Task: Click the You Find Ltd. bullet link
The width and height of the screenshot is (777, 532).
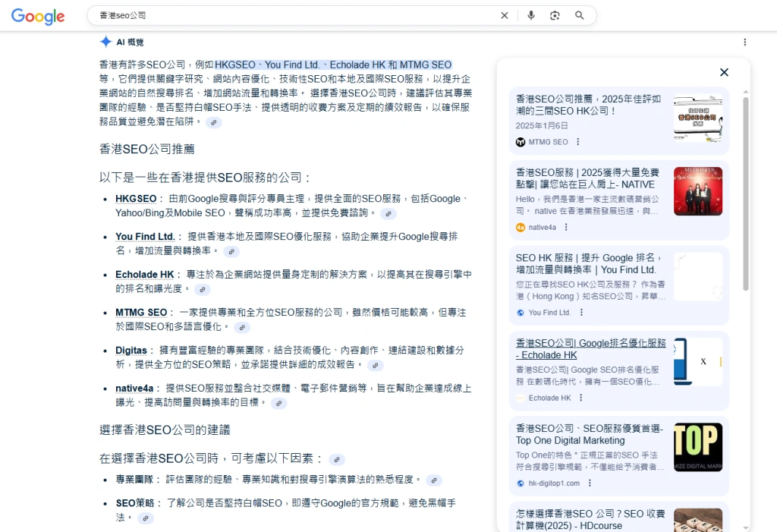Action: pos(145,237)
